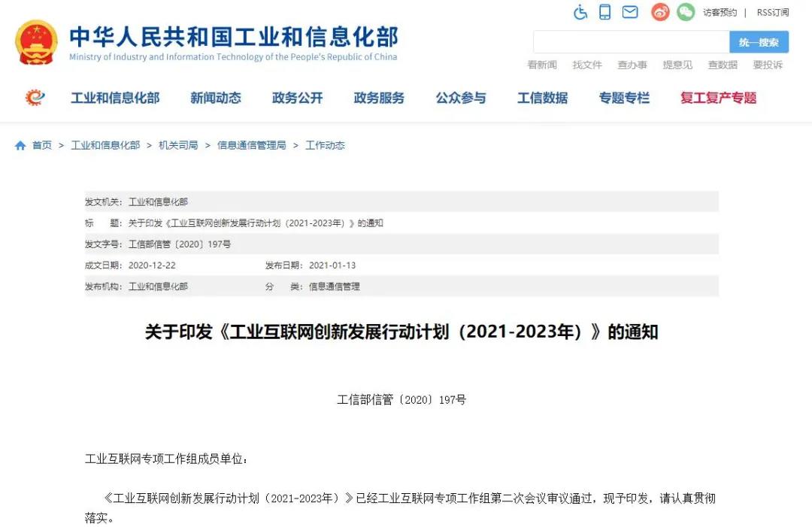The height and width of the screenshot is (527, 812).
Task: Click 工作动态 breadcrumb link
Action: [x=326, y=145]
